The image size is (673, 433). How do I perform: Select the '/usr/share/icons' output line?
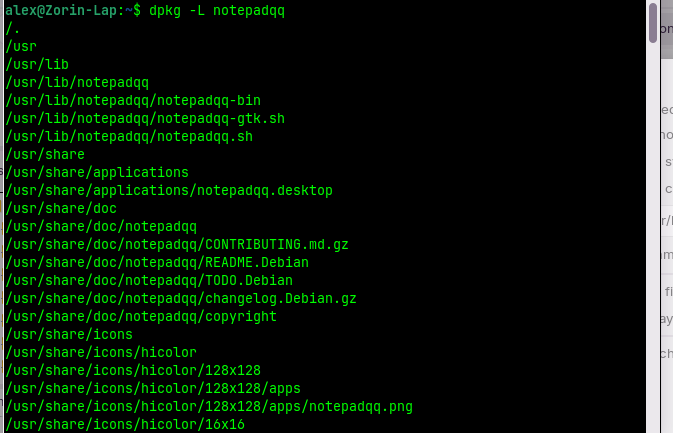(69, 335)
